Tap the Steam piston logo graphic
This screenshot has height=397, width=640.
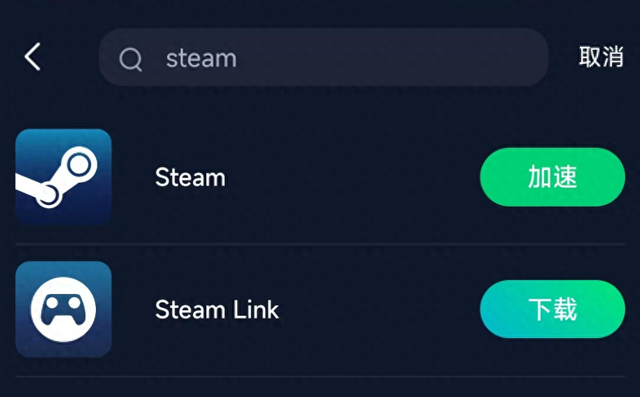(57, 177)
